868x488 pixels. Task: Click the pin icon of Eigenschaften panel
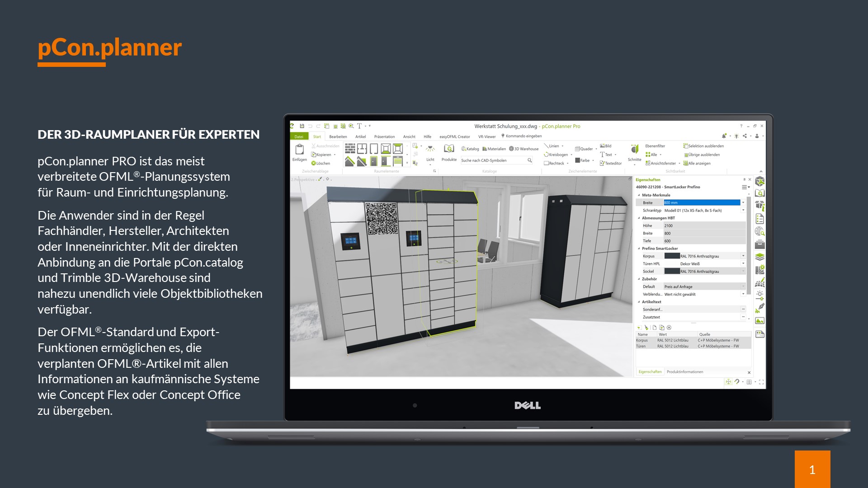(744, 180)
